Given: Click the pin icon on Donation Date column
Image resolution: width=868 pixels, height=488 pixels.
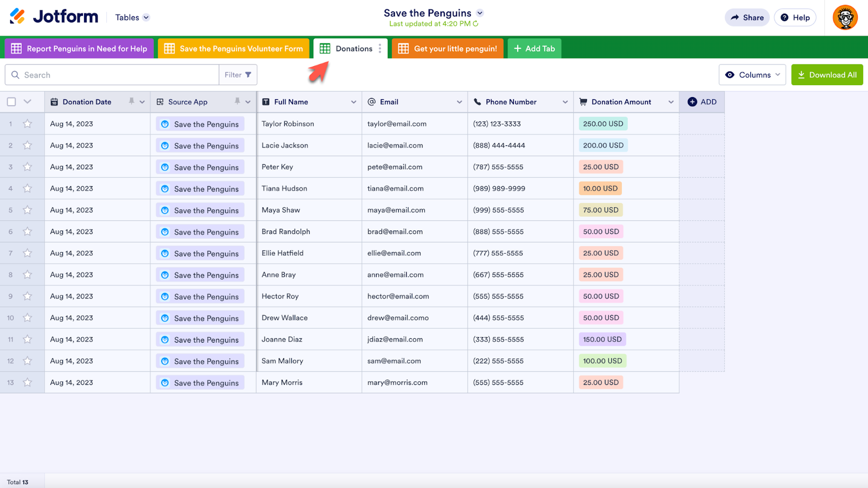Looking at the screenshot, I should (131, 101).
